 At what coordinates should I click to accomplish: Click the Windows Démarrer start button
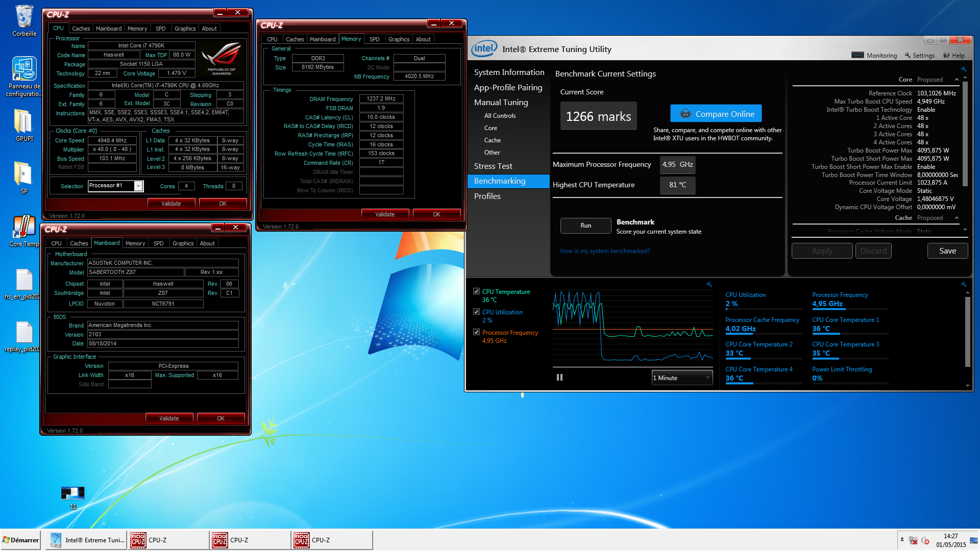[20, 540]
